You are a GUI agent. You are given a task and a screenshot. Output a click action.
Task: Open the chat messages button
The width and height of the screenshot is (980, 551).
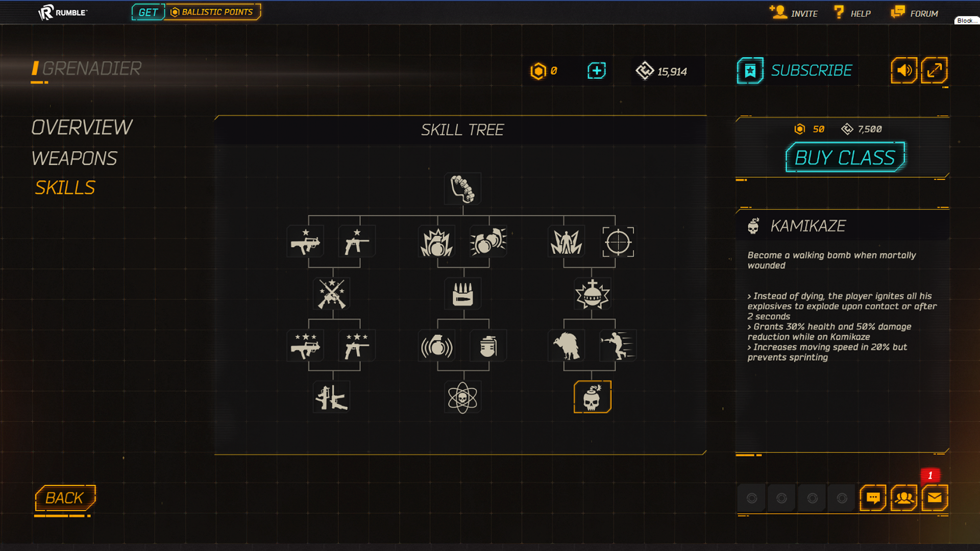click(873, 497)
